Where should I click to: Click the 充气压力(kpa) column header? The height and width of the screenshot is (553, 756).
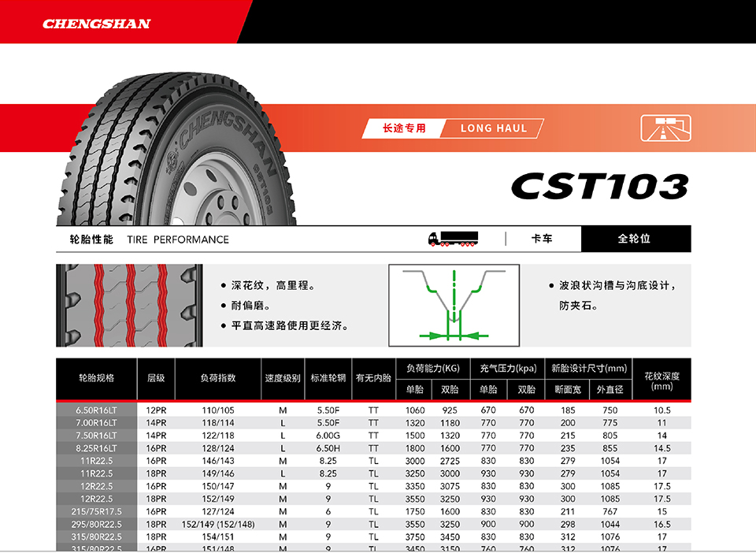pyautogui.click(x=508, y=369)
